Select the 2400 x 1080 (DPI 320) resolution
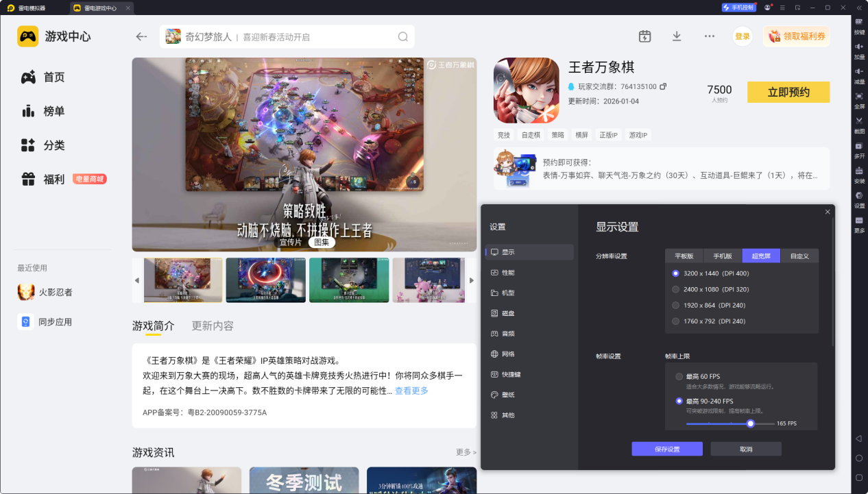 pyautogui.click(x=712, y=289)
